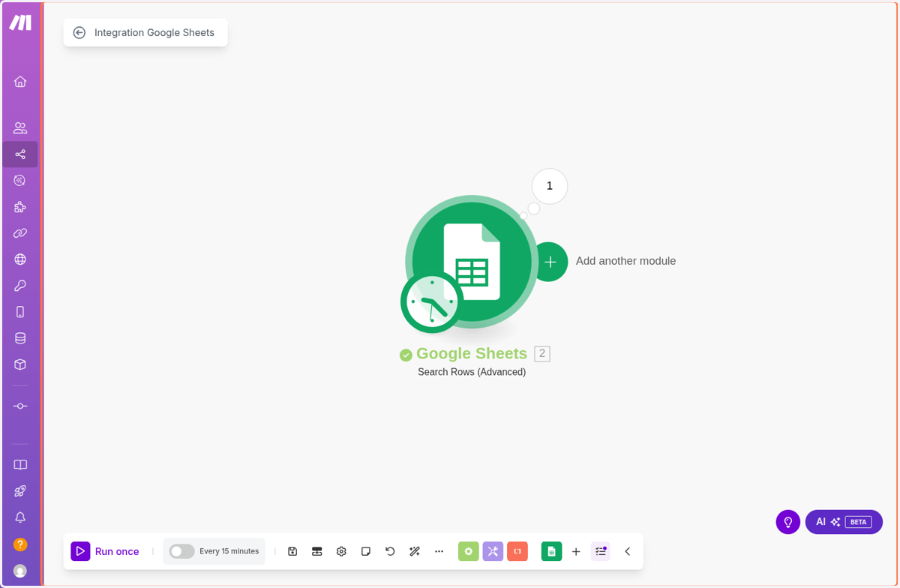Open the green Flow control tool
Image resolution: width=900 pixels, height=588 pixels.
(x=469, y=551)
